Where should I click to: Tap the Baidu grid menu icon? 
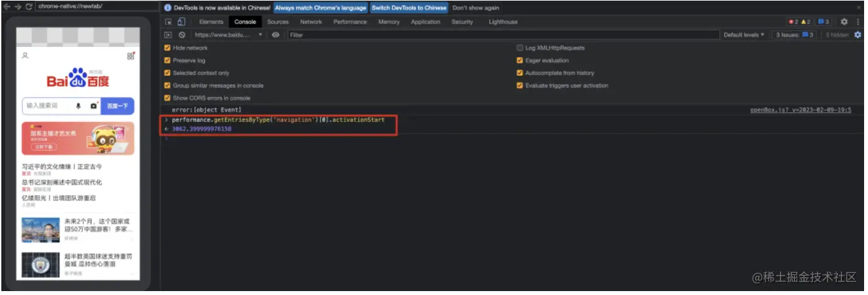[131, 55]
